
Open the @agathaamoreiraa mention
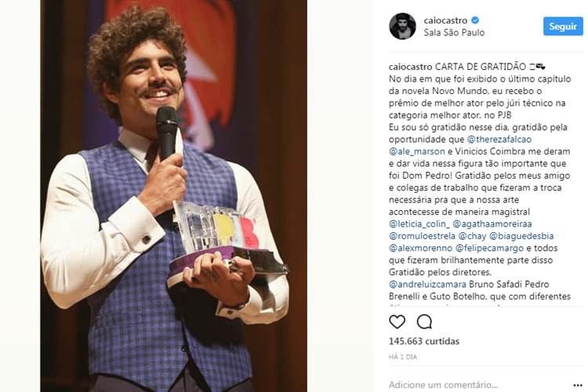point(492,224)
